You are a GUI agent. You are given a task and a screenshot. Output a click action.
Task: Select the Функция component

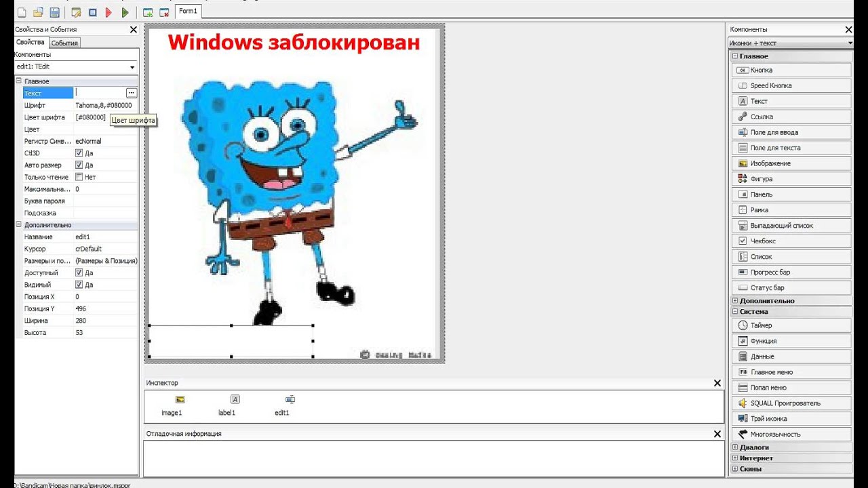[791, 341]
